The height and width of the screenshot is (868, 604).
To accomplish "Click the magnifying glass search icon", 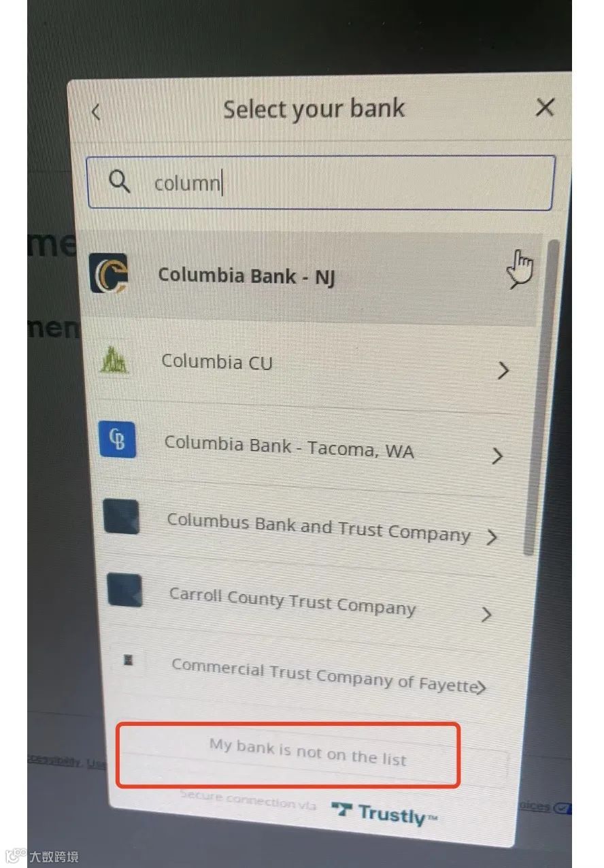I will [x=120, y=181].
